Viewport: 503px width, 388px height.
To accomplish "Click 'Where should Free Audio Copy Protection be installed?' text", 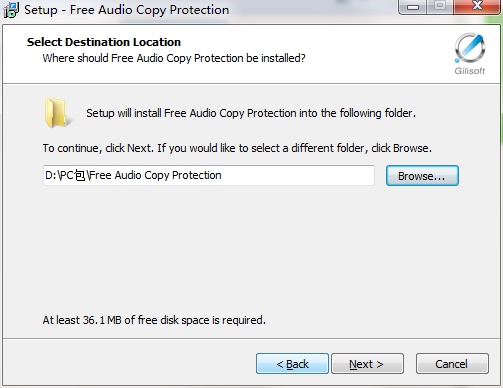I will coord(174,58).
